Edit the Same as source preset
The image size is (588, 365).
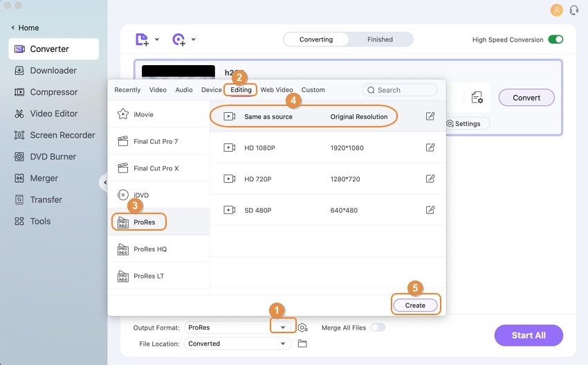[x=430, y=116]
